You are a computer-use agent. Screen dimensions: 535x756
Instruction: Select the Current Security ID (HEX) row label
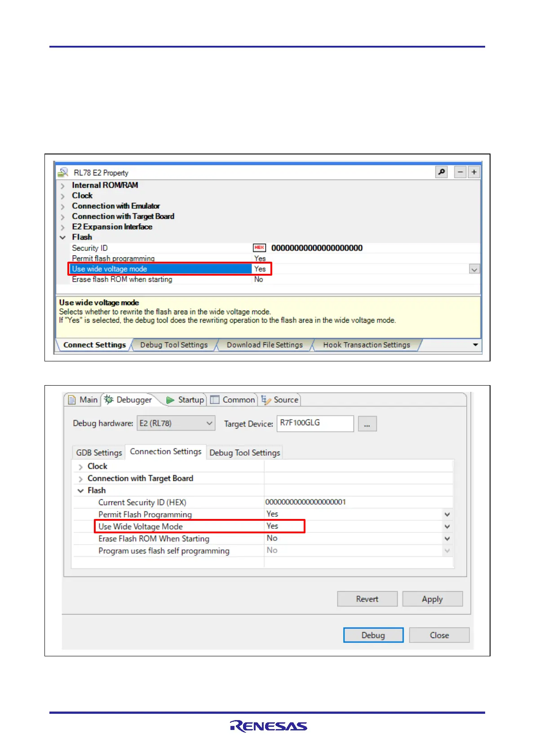click(x=142, y=502)
